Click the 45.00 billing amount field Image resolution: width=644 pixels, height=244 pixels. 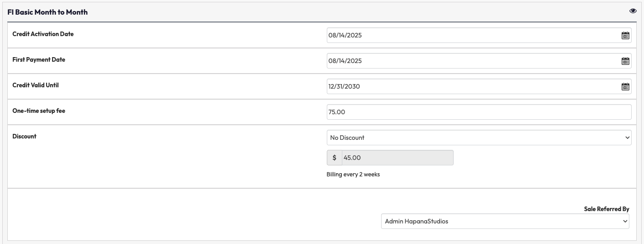pos(397,158)
